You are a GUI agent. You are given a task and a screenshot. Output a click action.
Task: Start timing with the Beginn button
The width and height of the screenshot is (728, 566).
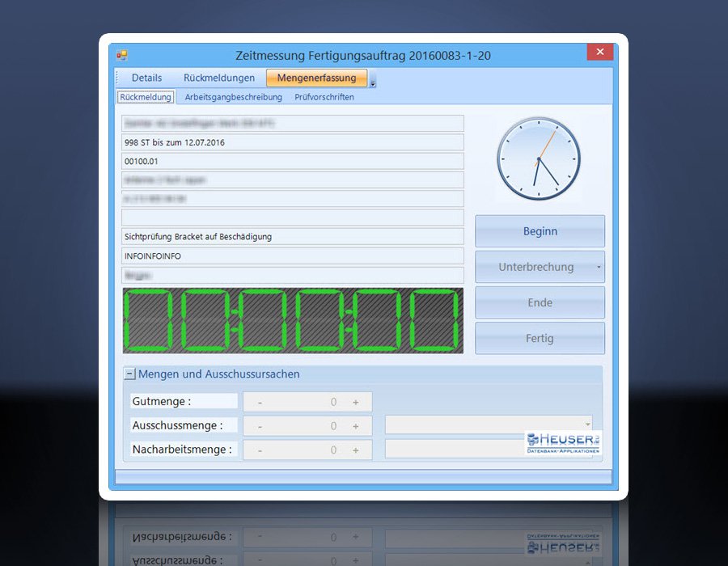pos(540,231)
